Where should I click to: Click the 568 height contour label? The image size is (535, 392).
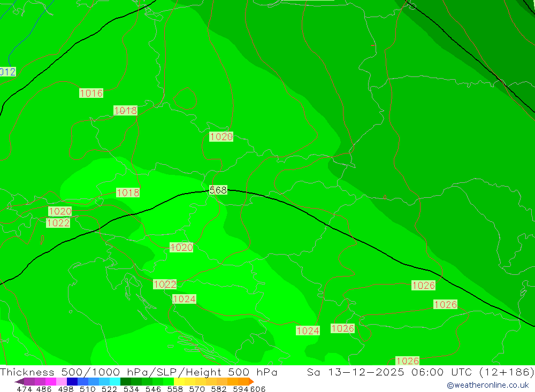click(x=218, y=190)
